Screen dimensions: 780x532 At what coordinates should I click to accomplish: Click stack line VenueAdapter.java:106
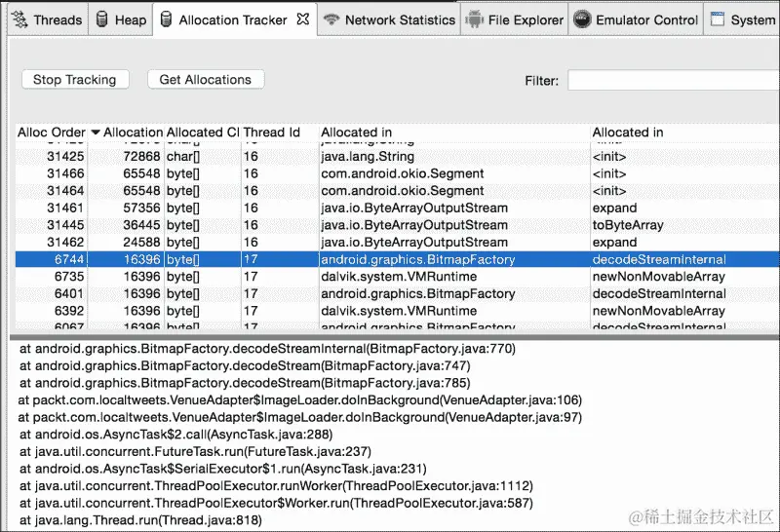pos(300,400)
